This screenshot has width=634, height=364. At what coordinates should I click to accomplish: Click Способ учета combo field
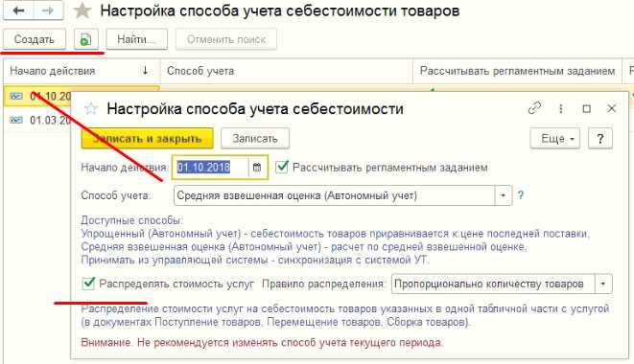(x=335, y=195)
